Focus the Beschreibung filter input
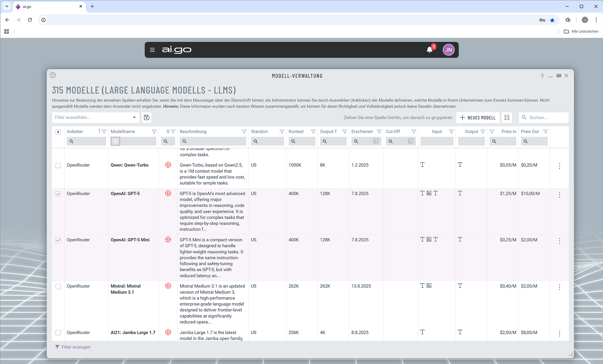This screenshot has width=603, height=364. click(x=213, y=141)
